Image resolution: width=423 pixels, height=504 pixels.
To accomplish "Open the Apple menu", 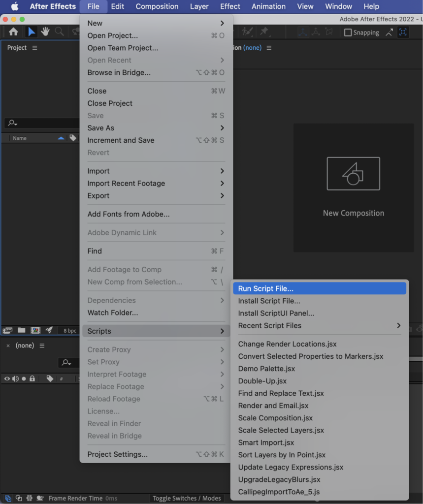I will [15, 6].
